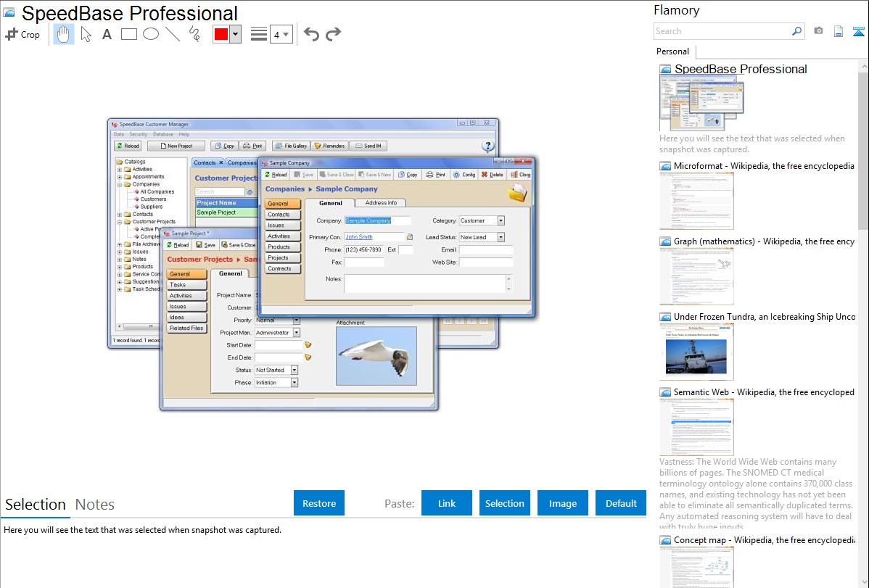Open the Personal tab
The width and height of the screenshot is (869, 588).
coord(673,51)
